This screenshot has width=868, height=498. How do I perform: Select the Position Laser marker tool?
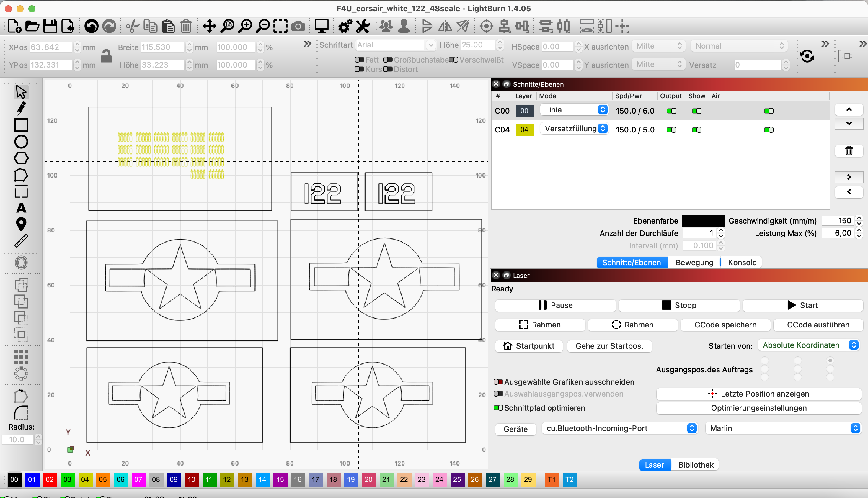[21, 225]
